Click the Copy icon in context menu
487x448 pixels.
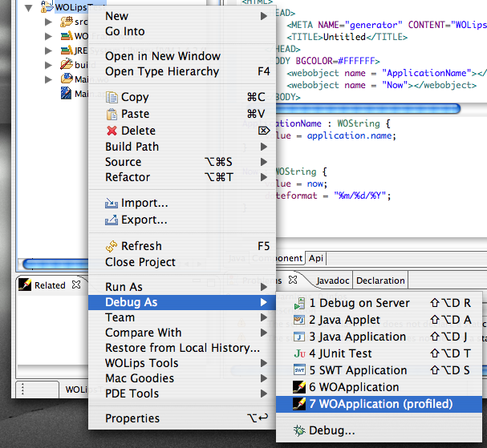[112, 98]
